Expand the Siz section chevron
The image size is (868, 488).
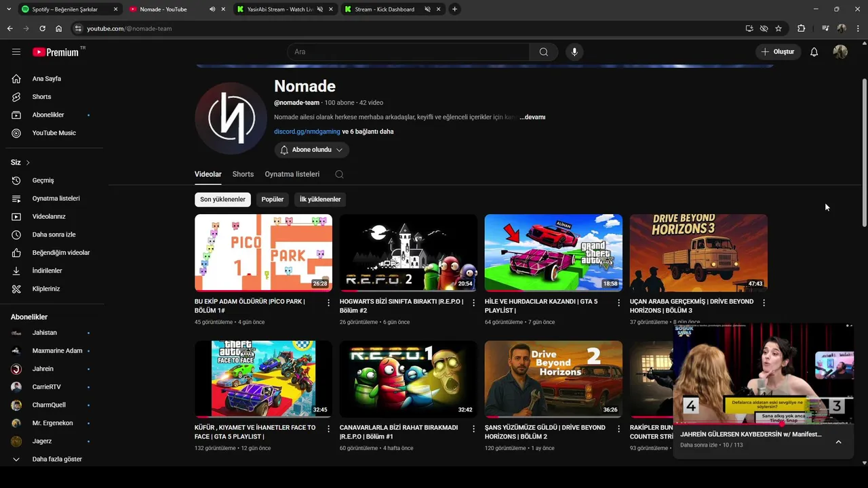pyautogui.click(x=28, y=163)
